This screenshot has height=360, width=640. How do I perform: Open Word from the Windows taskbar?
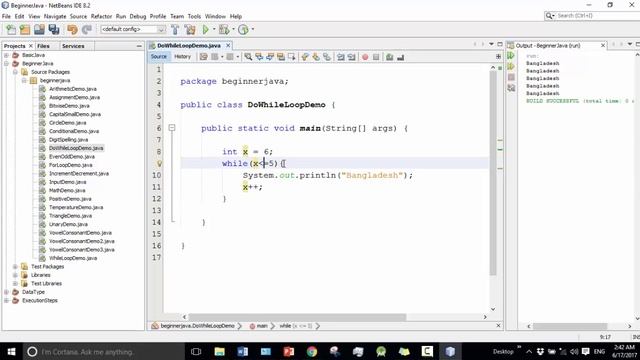pyautogui.click(x=242, y=351)
